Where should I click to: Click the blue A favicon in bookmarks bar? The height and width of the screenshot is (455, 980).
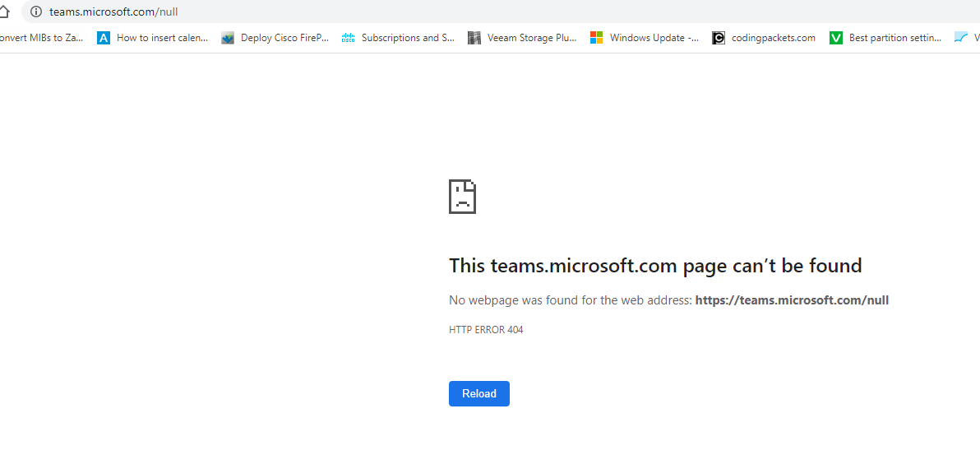click(104, 38)
